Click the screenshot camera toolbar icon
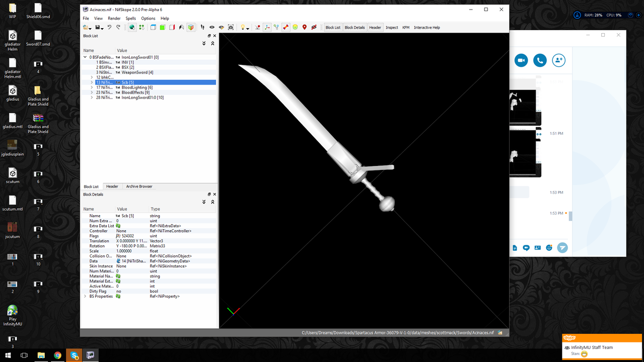The image size is (644, 362). [x=230, y=27]
